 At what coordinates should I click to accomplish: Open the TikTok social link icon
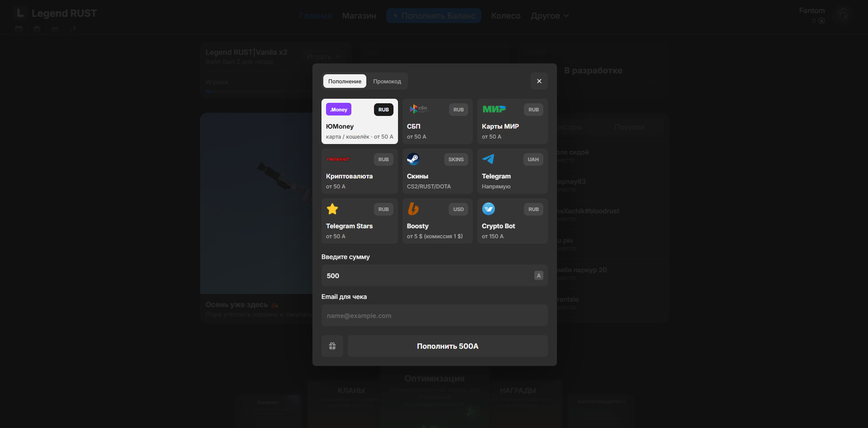point(73,29)
